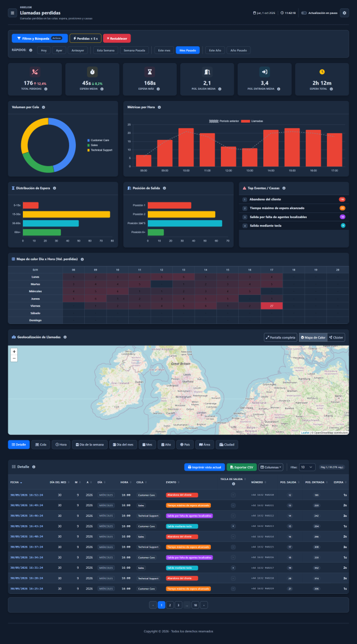
Task: Click the Exportar CSV button
Action: tap(242, 467)
